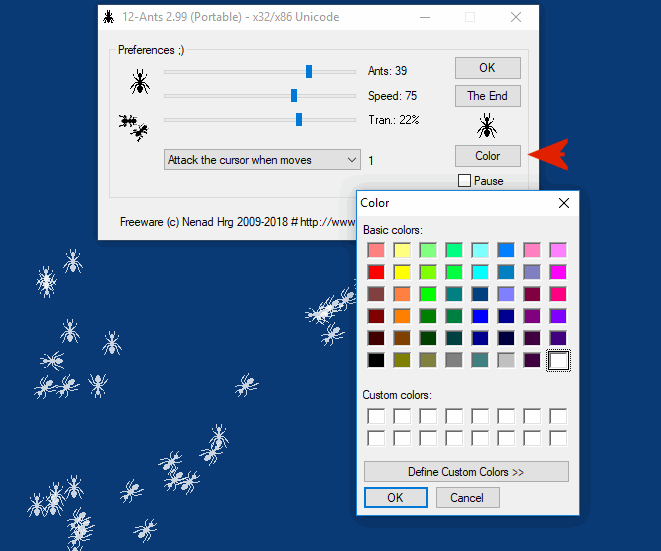
Task: Click the single ant icon beside Ants slider
Action: click(140, 81)
